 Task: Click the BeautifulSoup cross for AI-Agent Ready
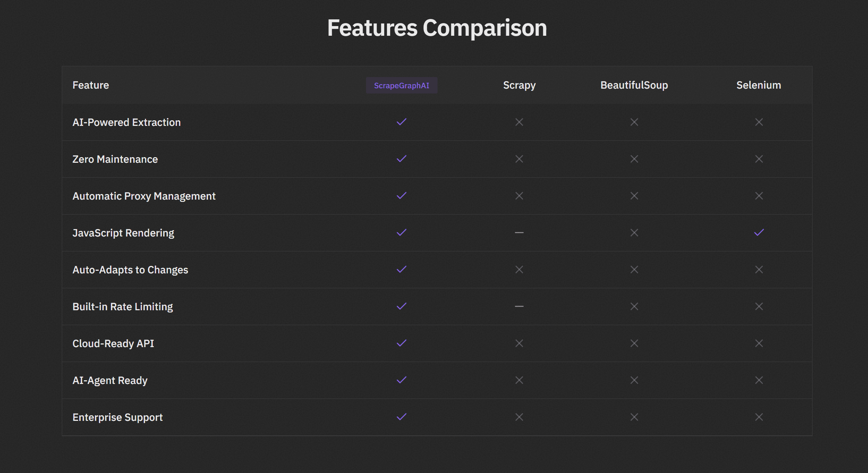(634, 380)
